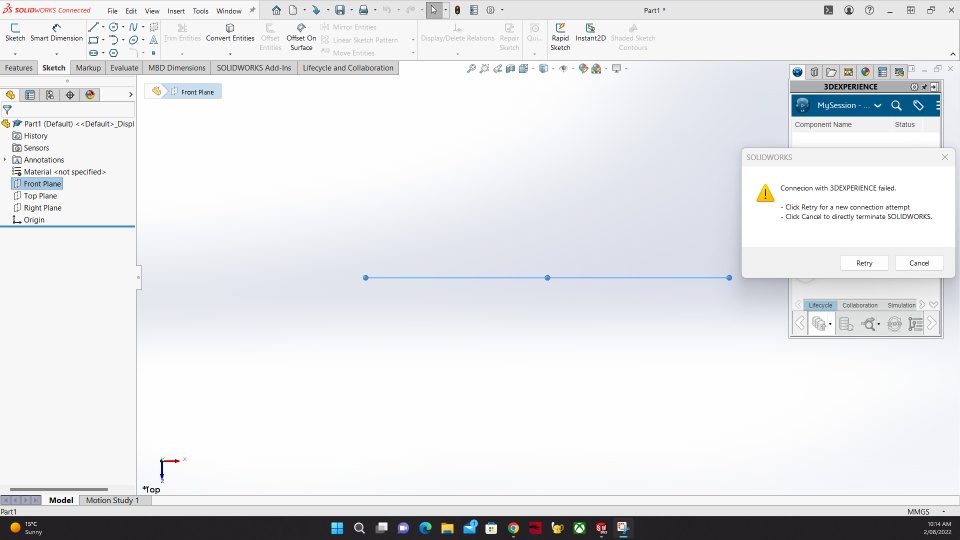Open the ConfigurationManager tab icon
This screenshot has width=960, height=540.
click(x=50, y=95)
